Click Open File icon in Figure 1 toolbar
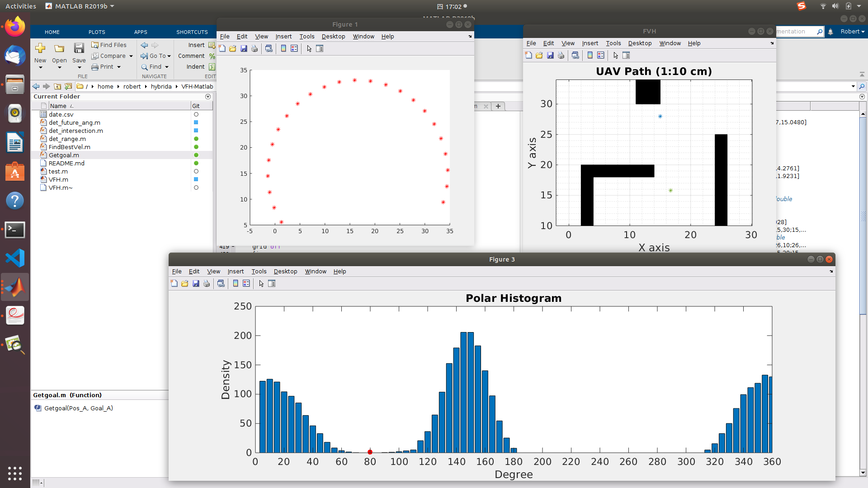 click(233, 49)
